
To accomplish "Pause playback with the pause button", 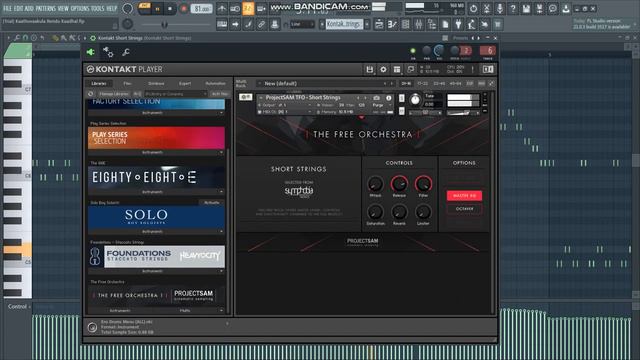I will pyautogui.click(x=158, y=9).
